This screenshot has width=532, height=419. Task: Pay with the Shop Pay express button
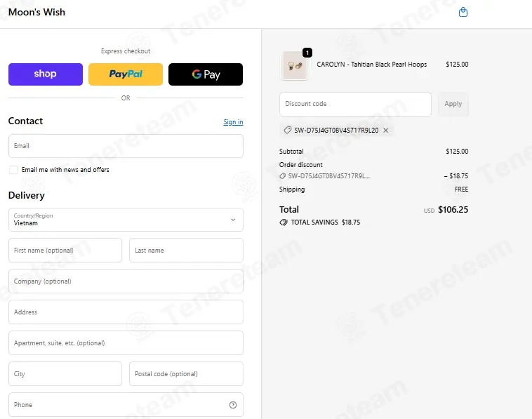46,74
